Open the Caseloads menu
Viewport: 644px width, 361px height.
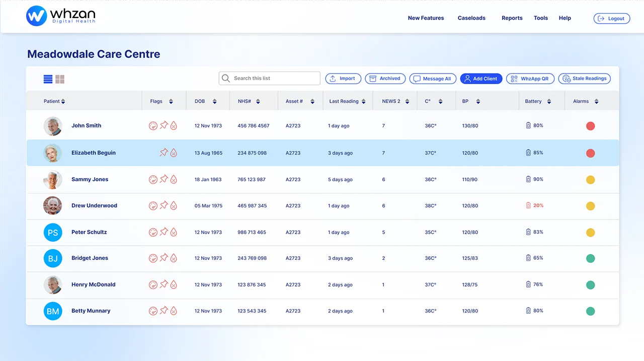point(471,18)
